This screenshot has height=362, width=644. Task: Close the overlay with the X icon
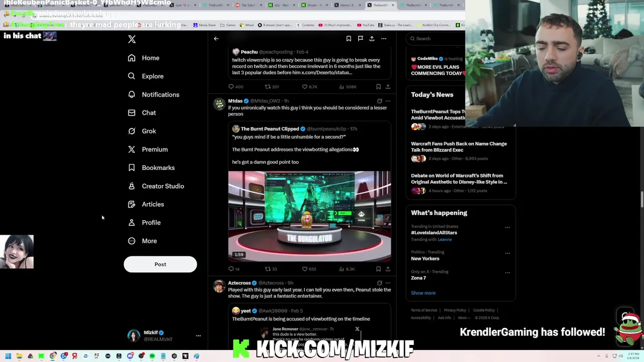(357, 329)
